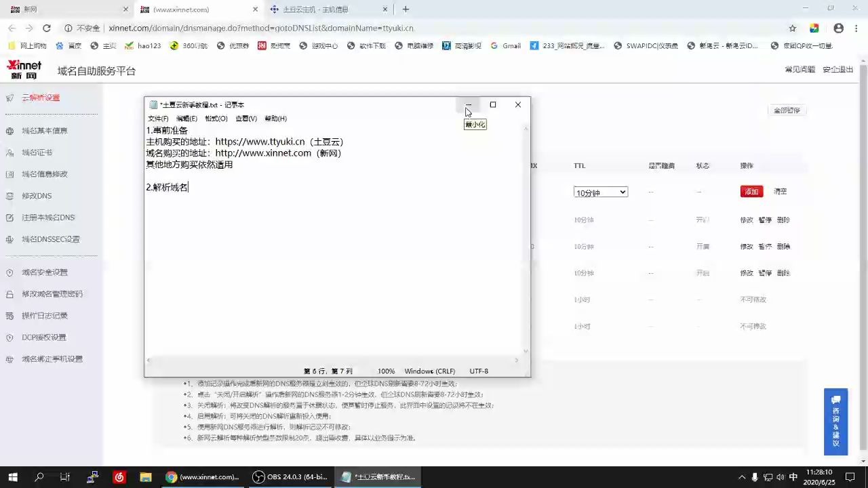The image size is (868, 488).
Task: Open the blue 咨询&建议 widget
Action: [x=836, y=422]
